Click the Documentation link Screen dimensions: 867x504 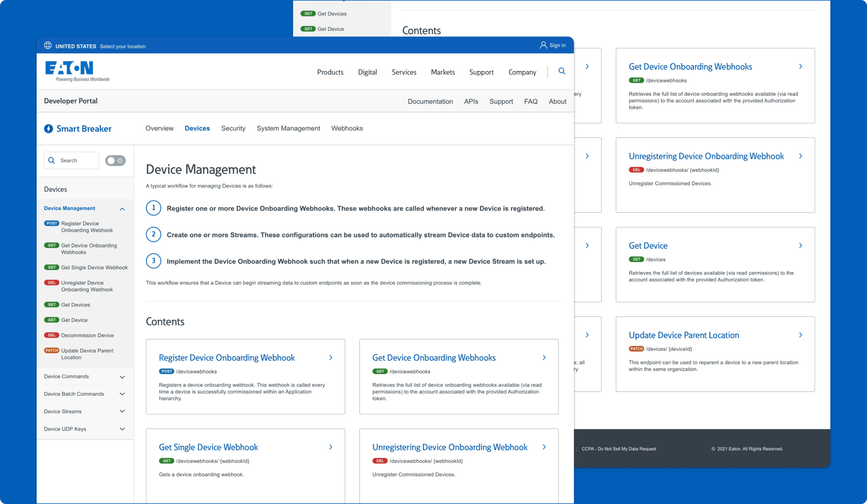coord(430,102)
